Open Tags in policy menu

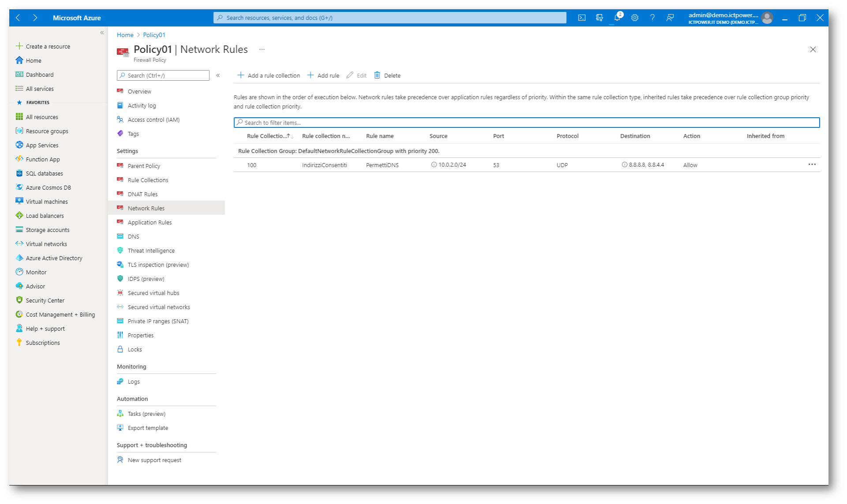pos(133,134)
